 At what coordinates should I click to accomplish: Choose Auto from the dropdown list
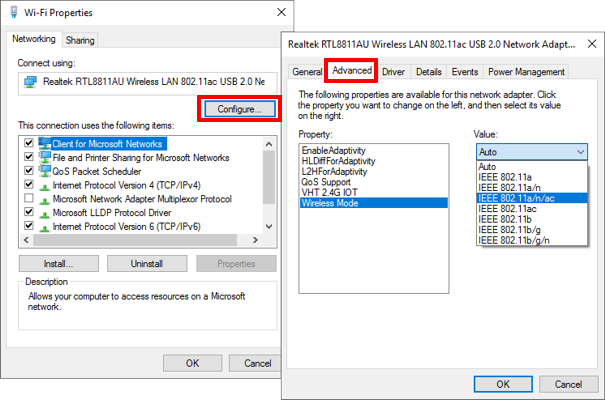tap(532, 167)
